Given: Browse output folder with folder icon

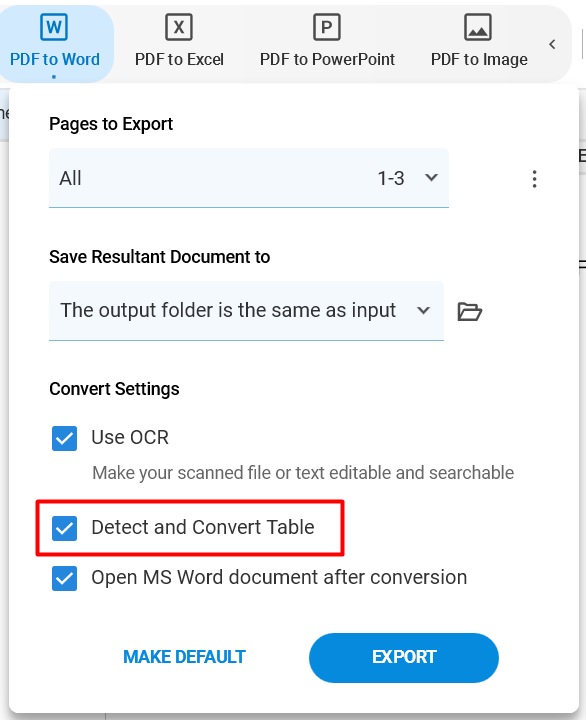Looking at the screenshot, I should [x=469, y=311].
